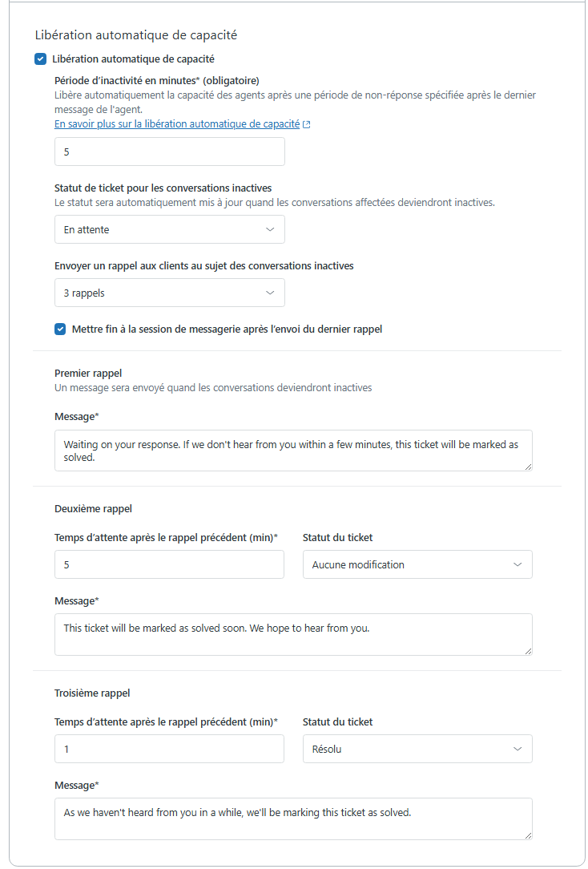588x869 pixels.
Task: Expand the Envoyer un rappel aux clients dropdown
Action: pyautogui.click(x=169, y=293)
